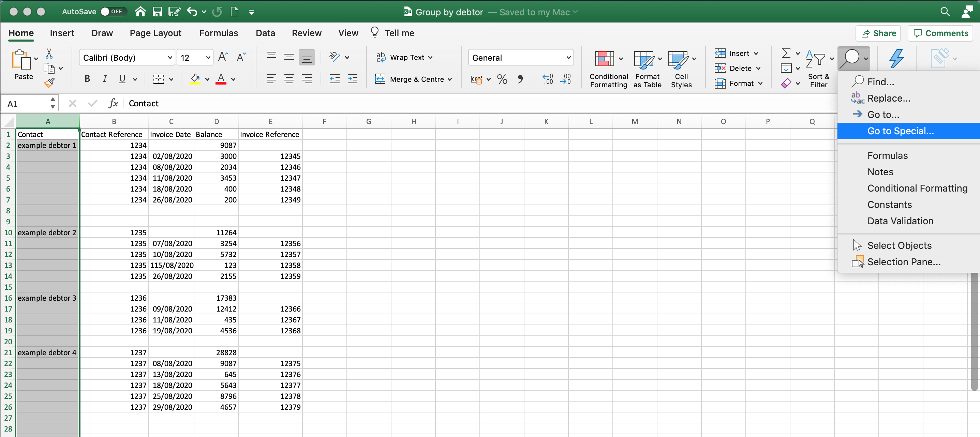Apply red font colour
Viewport: 980px width, 437px height.
pos(221,79)
